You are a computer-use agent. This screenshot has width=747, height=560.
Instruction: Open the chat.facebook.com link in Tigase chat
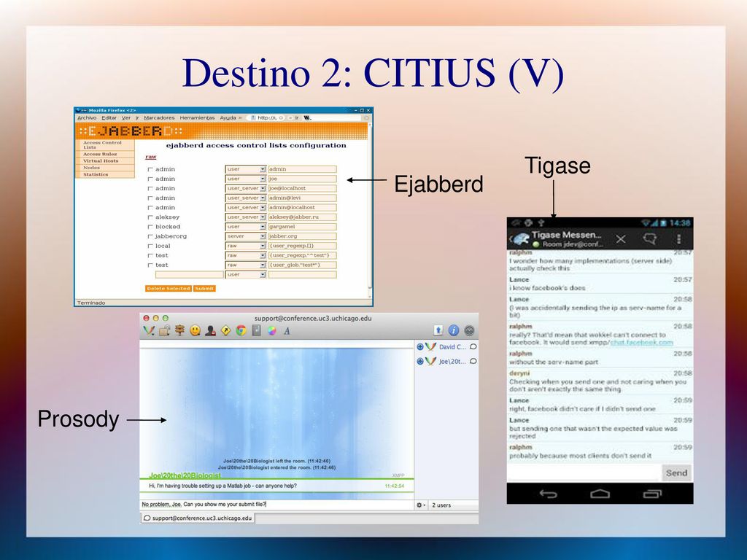click(641, 343)
